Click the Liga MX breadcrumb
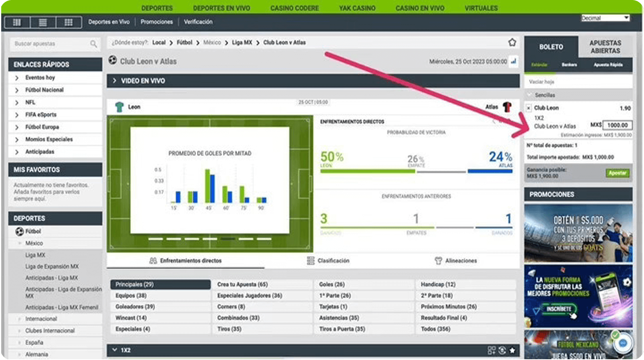 pos(242,42)
